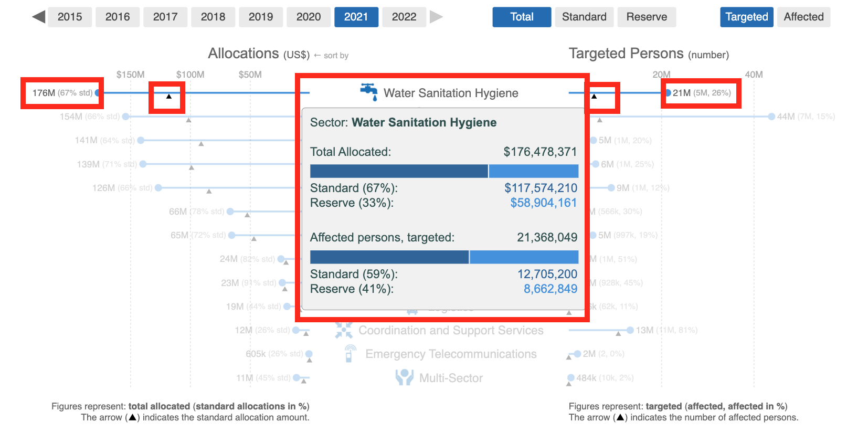The image size is (868, 443).
Task: Select year 2017
Action: point(165,17)
